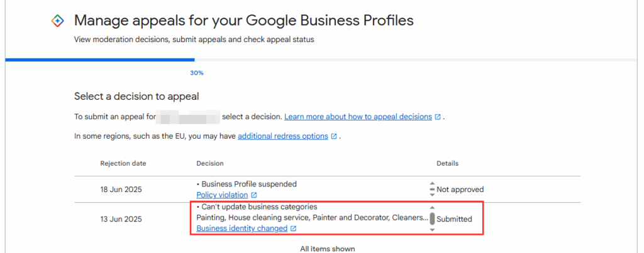Screen dimensions: 644x253
Task: Click the scrollbar thumb beside Submitted
Action: pos(432,218)
